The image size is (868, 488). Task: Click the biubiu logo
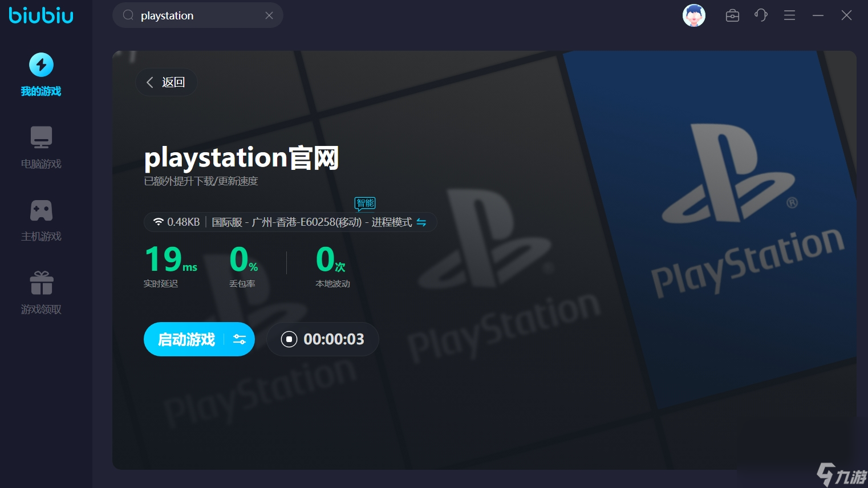pyautogui.click(x=41, y=15)
